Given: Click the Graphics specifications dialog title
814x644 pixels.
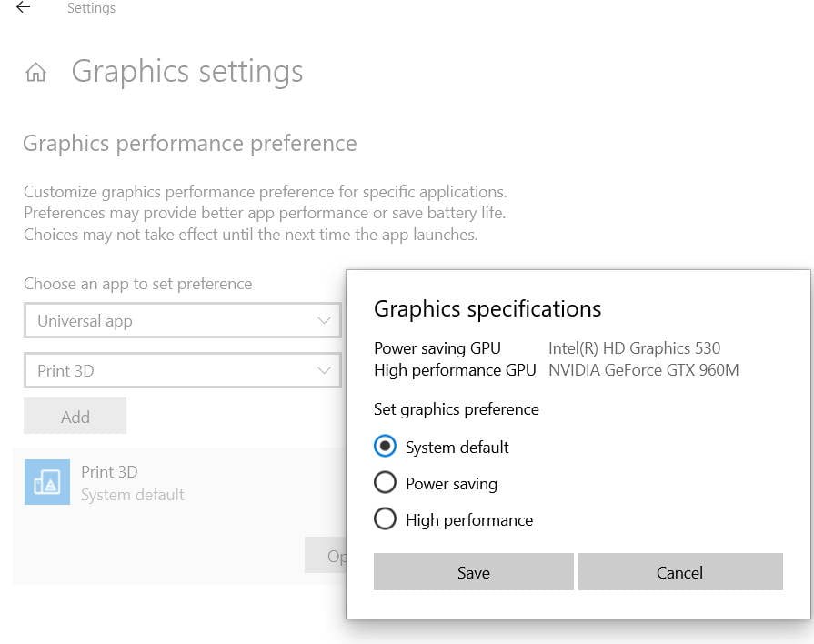Looking at the screenshot, I should pos(487,309).
